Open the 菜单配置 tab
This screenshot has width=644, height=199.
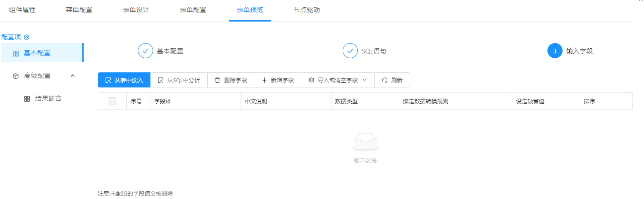(79, 10)
